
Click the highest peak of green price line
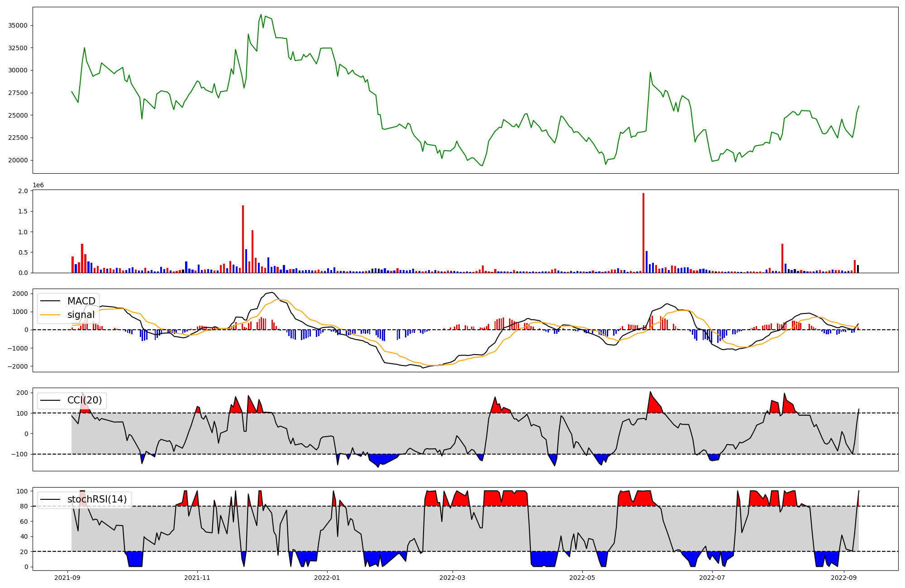261,14
